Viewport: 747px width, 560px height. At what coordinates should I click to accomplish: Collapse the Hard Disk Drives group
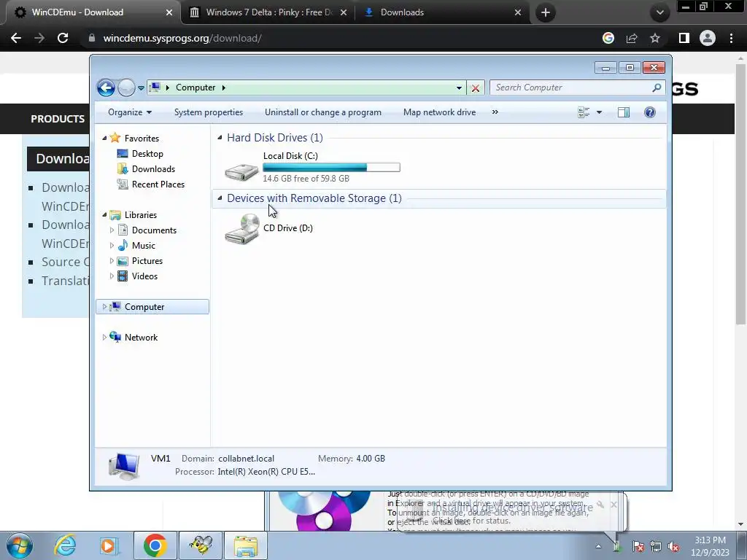click(220, 138)
